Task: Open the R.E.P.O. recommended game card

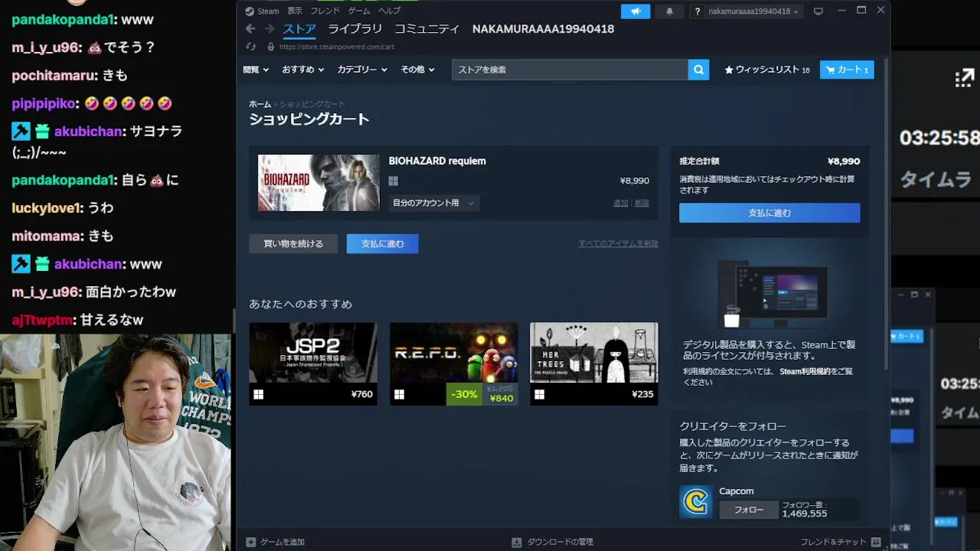Action: tap(453, 364)
